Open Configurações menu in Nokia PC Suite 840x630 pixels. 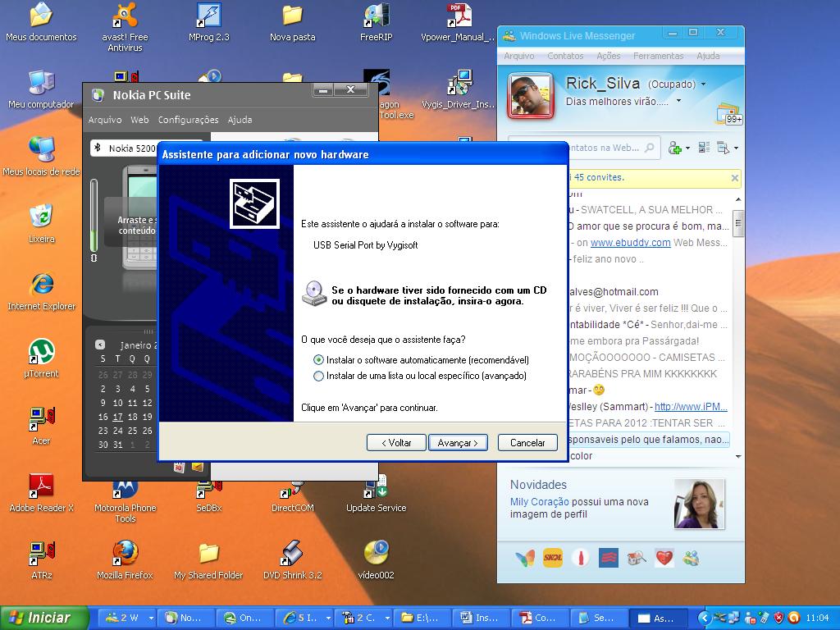click(188, 120)
